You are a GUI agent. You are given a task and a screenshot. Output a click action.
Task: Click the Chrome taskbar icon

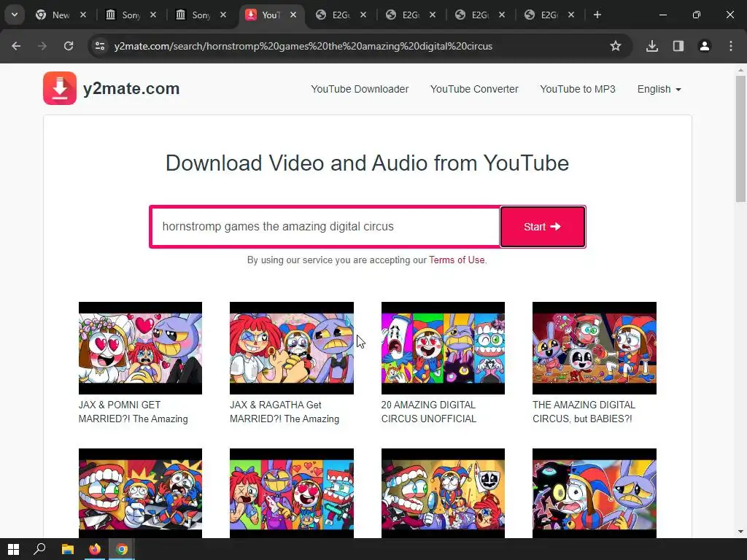click(122, 549)
